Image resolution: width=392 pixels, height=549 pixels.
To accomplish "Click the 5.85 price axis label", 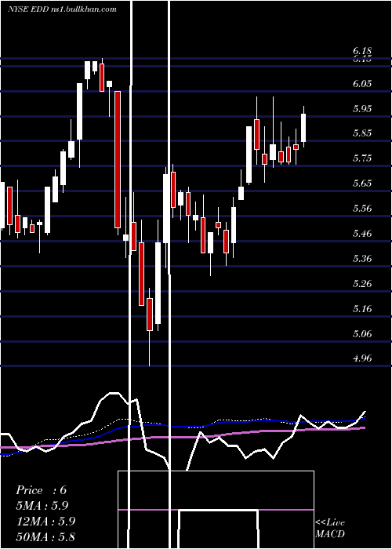I will [x=362, y=133].
